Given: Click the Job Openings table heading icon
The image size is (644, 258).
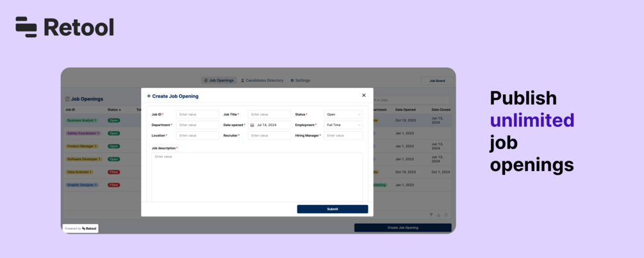Looking at the screenshot, I should pos(67,99).
